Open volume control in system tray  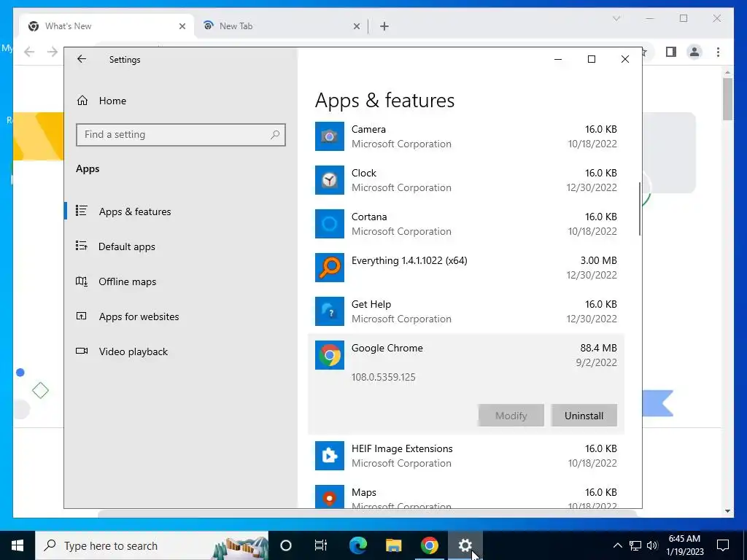[653, 545]
